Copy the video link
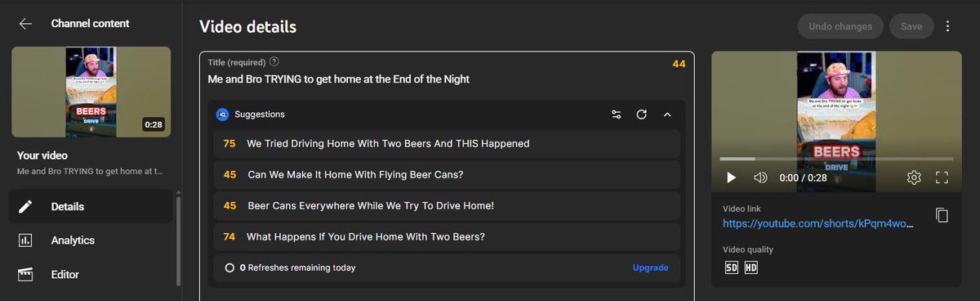This screenshot has height=301, width=980. (942, 215)
